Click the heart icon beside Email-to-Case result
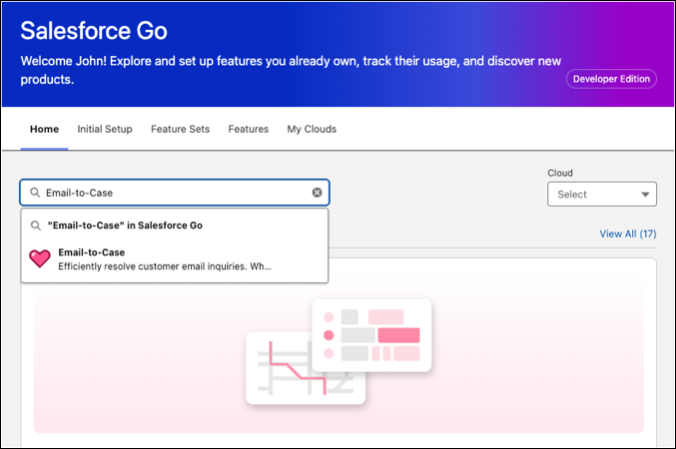The width and height of the screenshot is (676, 449). 40,258
